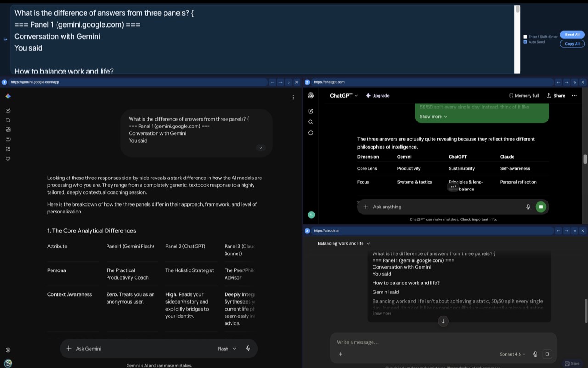Click the plus icon in Claude composer
Image resolution: width=588 pixels, height=368 pixels.
pyautogui.click(x=340, y=354)
